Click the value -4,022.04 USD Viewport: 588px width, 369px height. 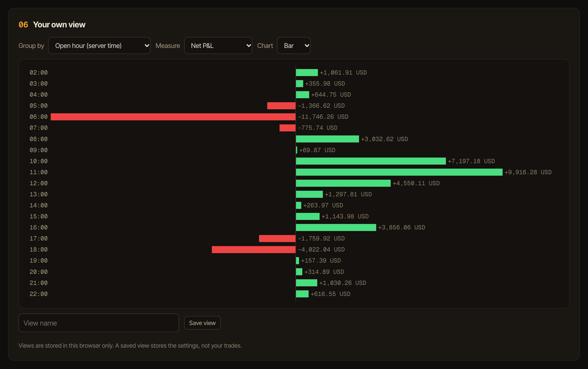point(321,250)
